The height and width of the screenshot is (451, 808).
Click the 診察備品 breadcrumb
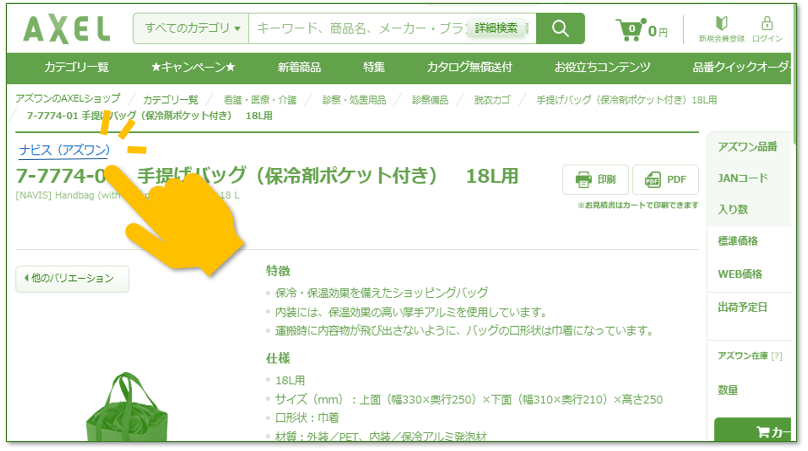point(430,100)
